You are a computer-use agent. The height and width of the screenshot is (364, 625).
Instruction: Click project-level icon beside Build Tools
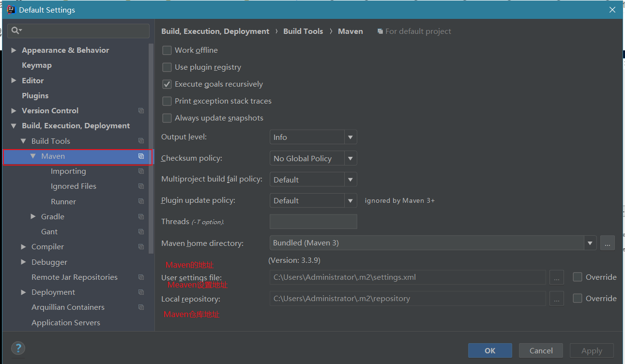click(141, 141)
